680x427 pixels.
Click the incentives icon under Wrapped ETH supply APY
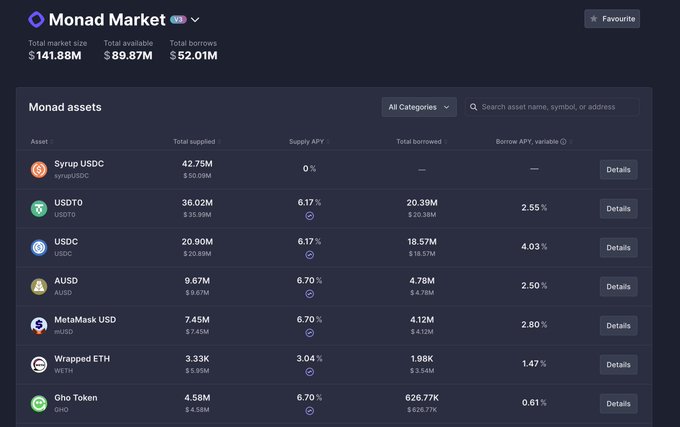click(310, 372)
